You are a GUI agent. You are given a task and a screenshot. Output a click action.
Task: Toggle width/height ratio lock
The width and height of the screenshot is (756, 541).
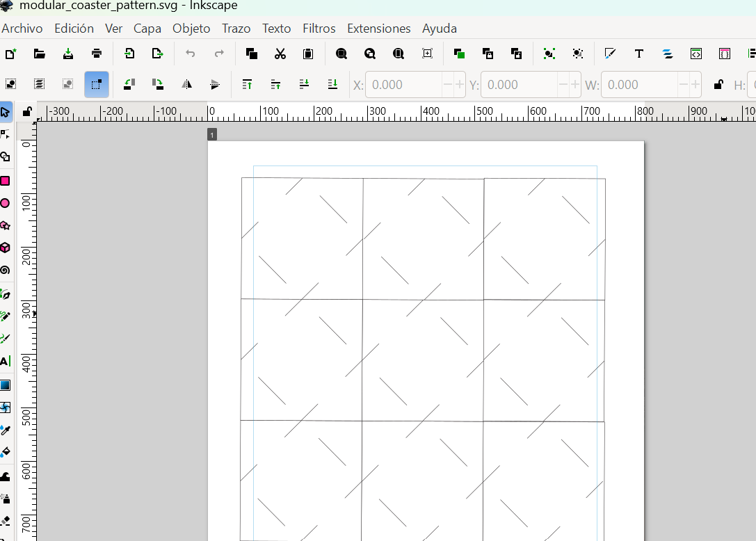point(718,85)
